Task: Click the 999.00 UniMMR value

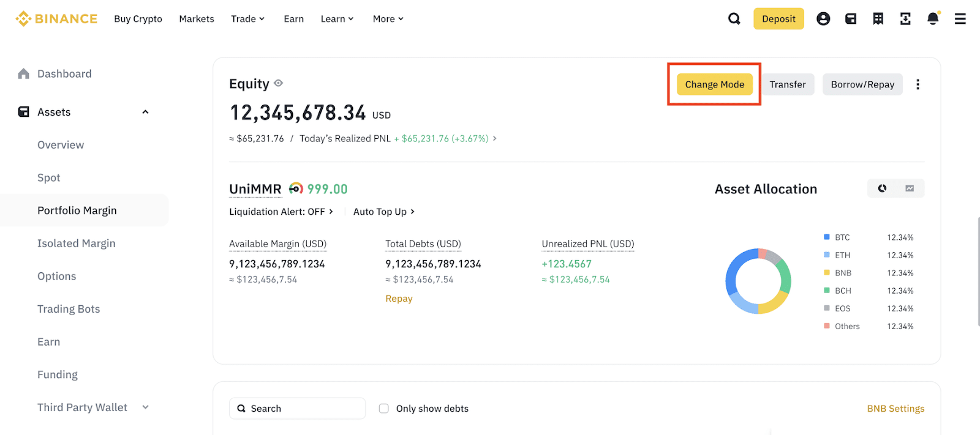Action: pyautogui.click(x=327, y=189)
